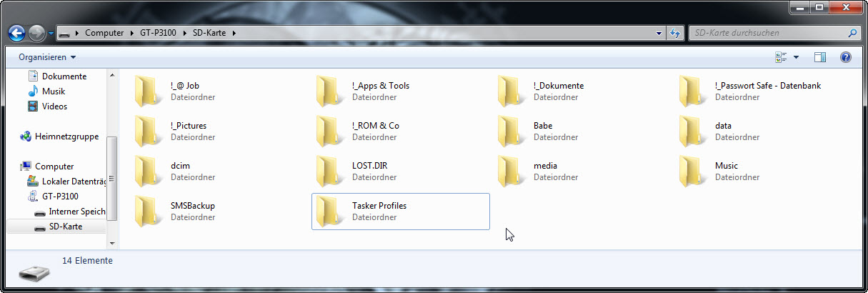Click the drive icon in details pane
868x293 pixels.
(x=34, y=273)
